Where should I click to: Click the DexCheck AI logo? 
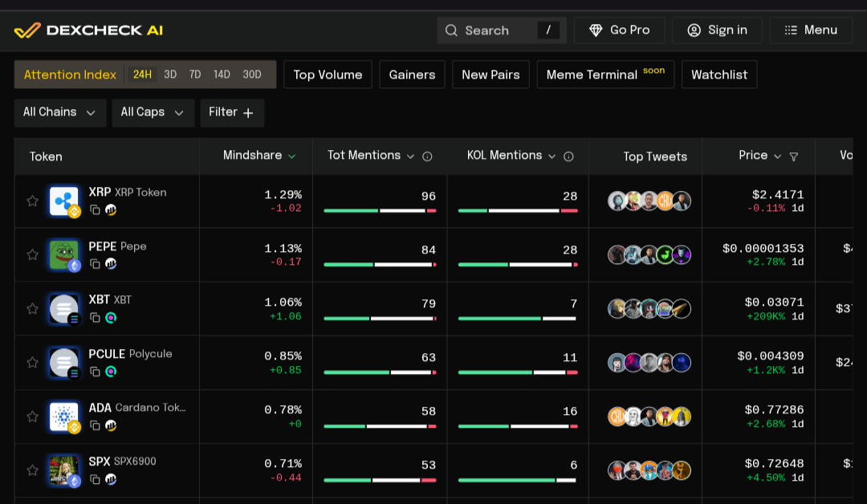[88, 30]
